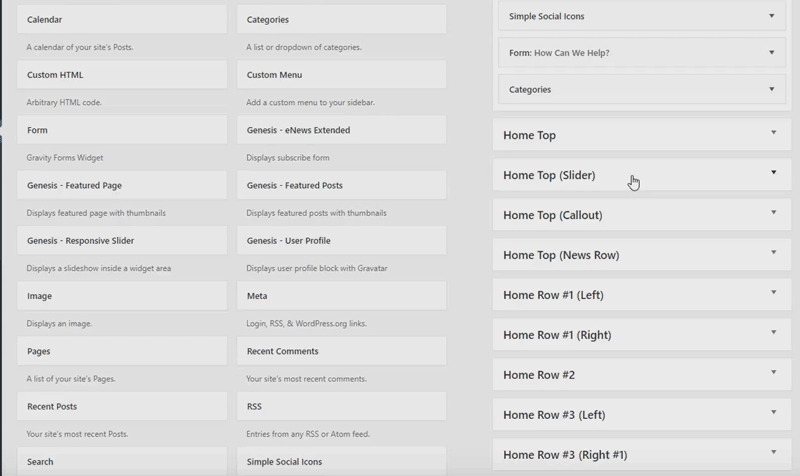Expand the Home Top (Slider) arrow
Screen dimensions: 800x476
pyautogui.click(x=773, y=172)
